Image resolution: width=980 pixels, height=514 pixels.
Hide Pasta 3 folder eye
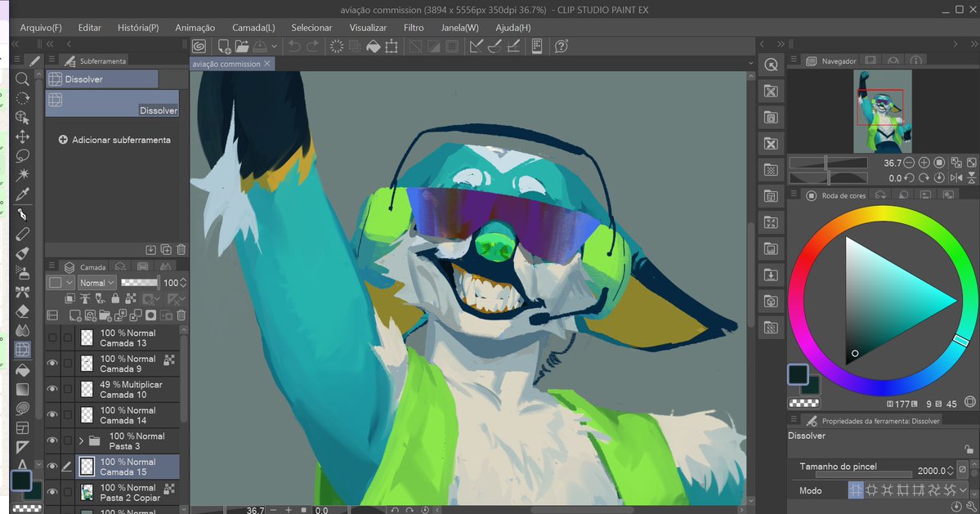pos(52,440)
